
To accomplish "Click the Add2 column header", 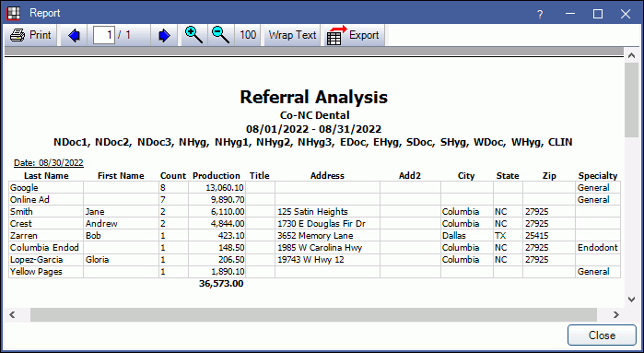I will tap(410, 176).
